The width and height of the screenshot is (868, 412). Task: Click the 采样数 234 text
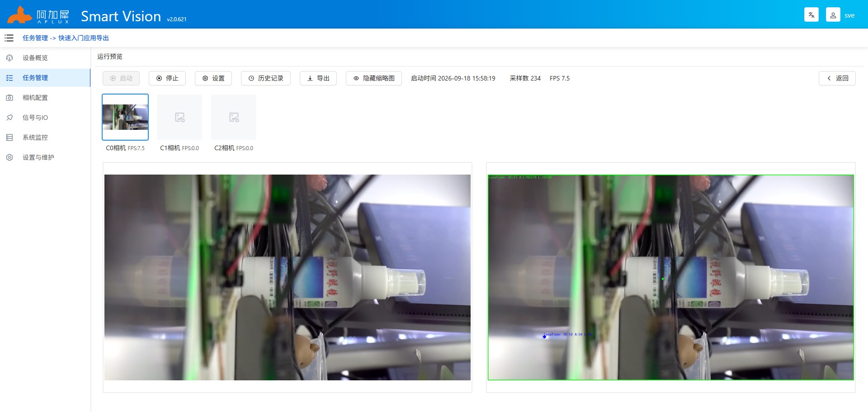[x=525, y=78]
